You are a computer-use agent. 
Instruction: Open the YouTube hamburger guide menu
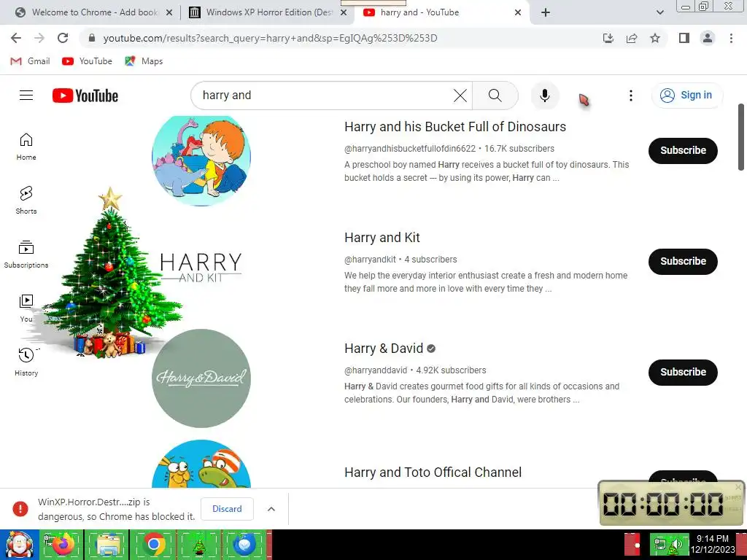[26, 96]
